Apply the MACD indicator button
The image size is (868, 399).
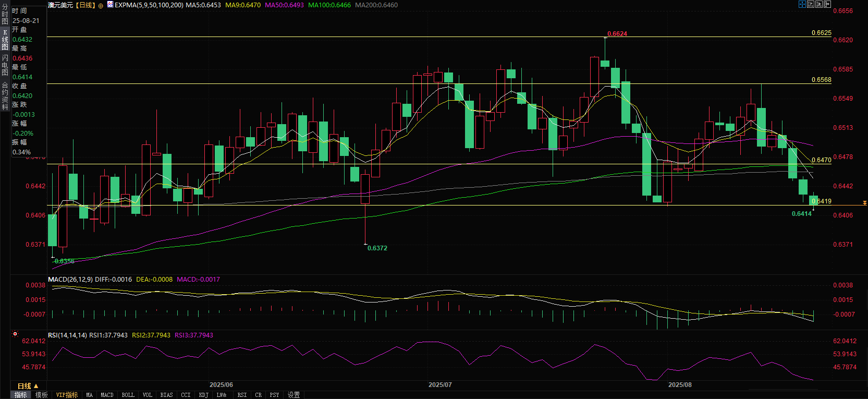(107, 395)
